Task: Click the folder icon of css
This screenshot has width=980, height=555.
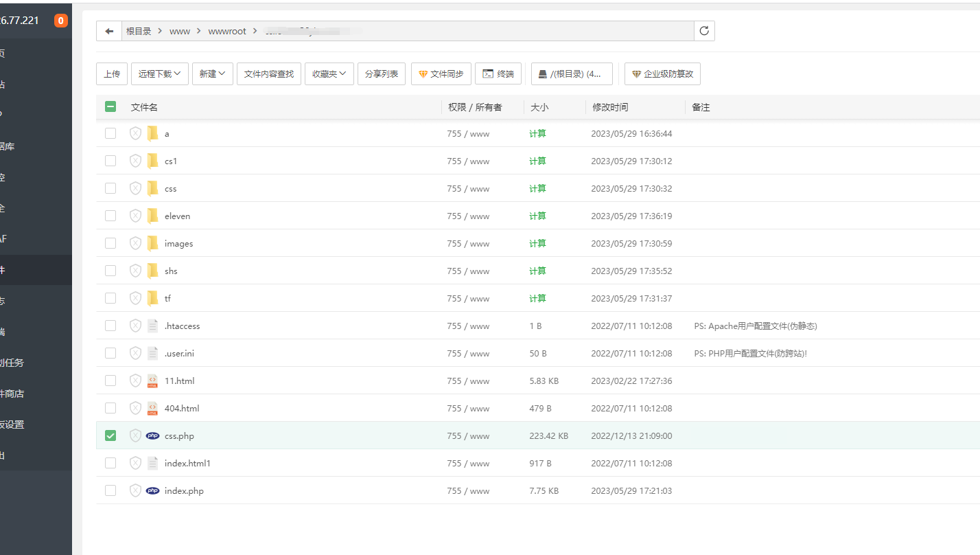Action: (x=152, y=188)
